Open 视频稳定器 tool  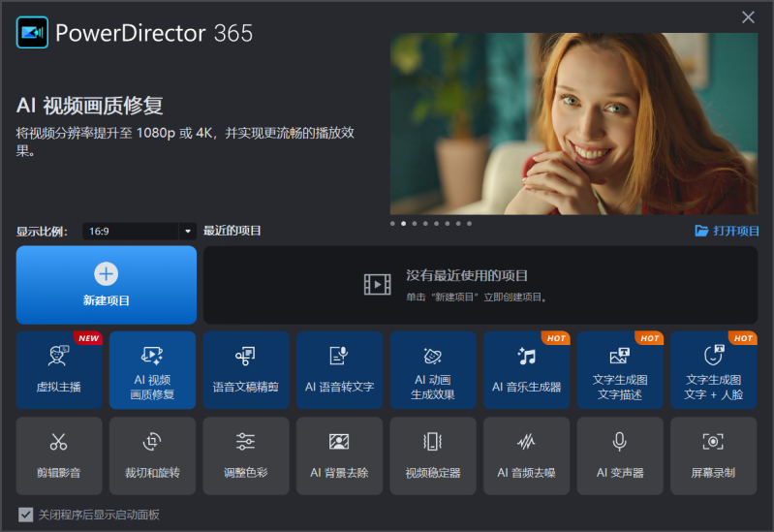click(433, 455)
